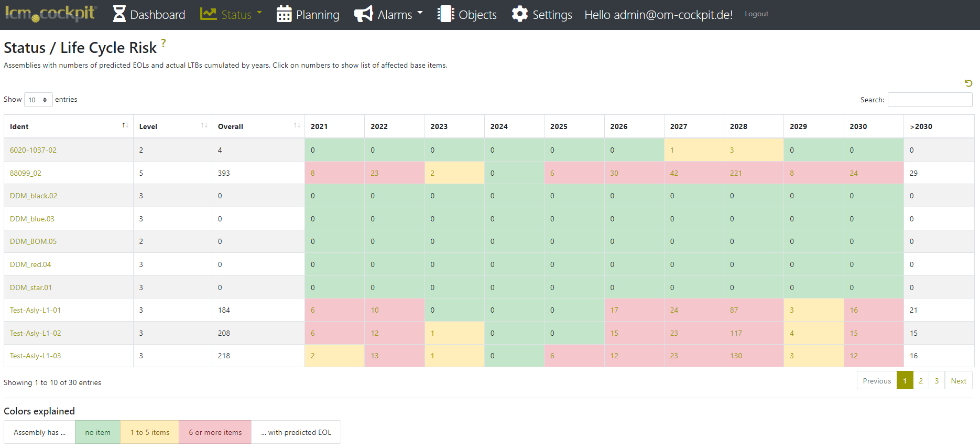Expand the Status menu dropdown arrow
Screen dimensions: 980x448
pos(259,13)
